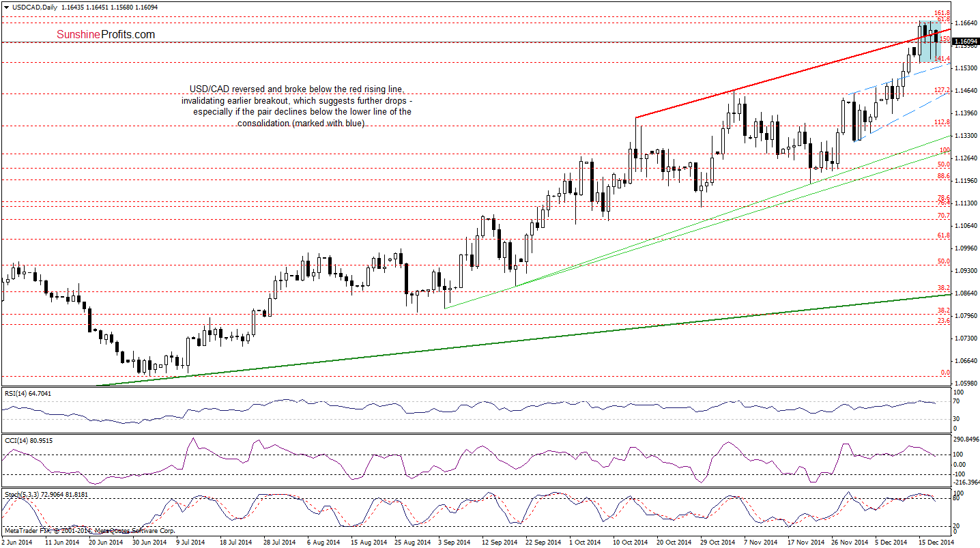Click price axis value 1.13960
980x548 pixels.
pyautogui.click(x=966, y=113)
